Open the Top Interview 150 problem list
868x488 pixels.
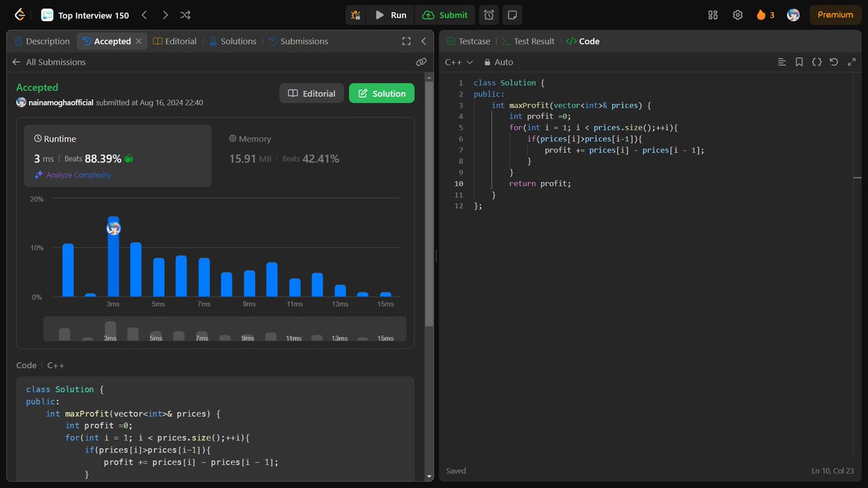[x=85, y=14]
